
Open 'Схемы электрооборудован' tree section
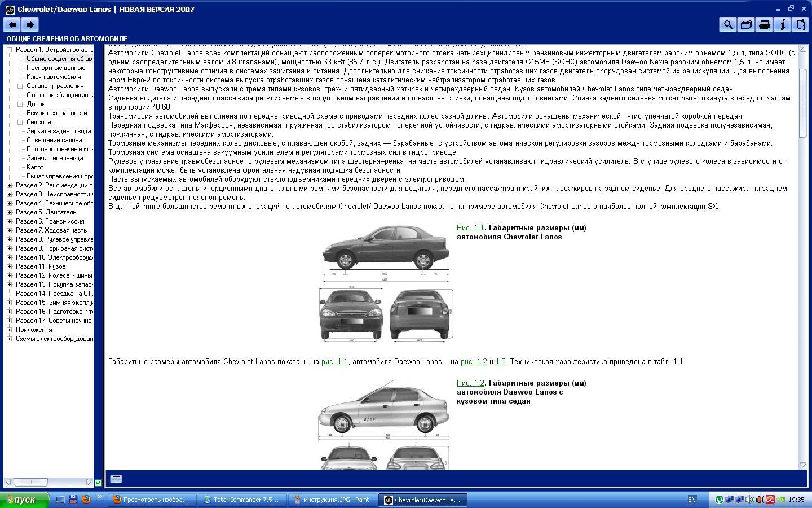coord(54,339)
